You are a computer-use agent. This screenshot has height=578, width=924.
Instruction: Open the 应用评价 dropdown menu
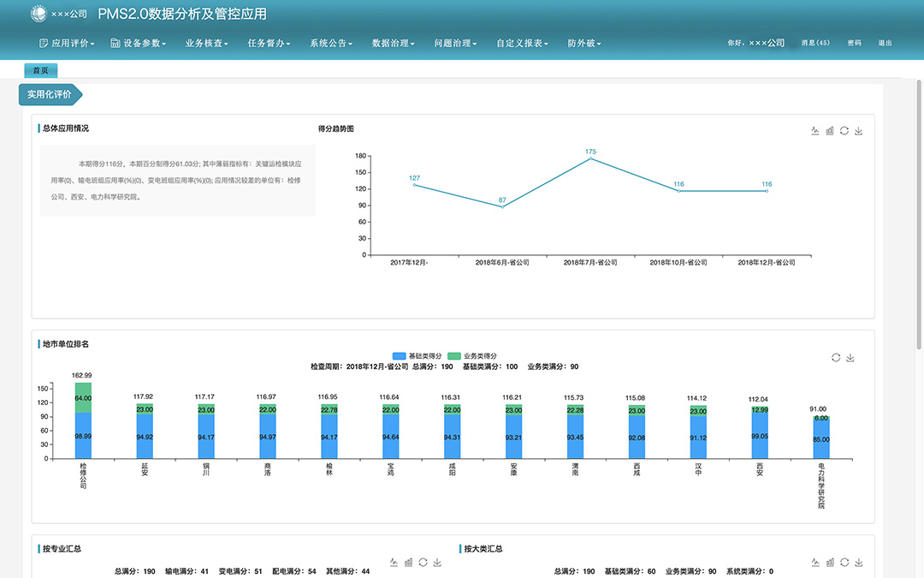[x=68, y=43]
